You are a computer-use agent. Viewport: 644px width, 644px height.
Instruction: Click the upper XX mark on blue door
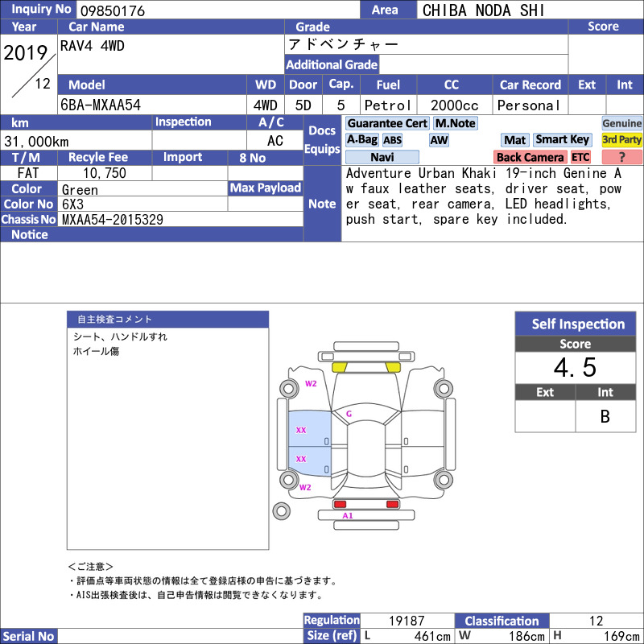(x=301, y=431)
